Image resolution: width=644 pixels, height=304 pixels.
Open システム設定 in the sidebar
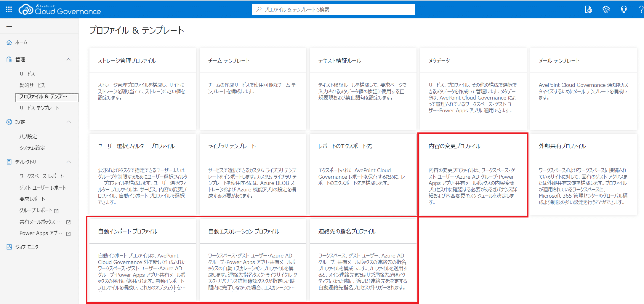coord(32,148)
